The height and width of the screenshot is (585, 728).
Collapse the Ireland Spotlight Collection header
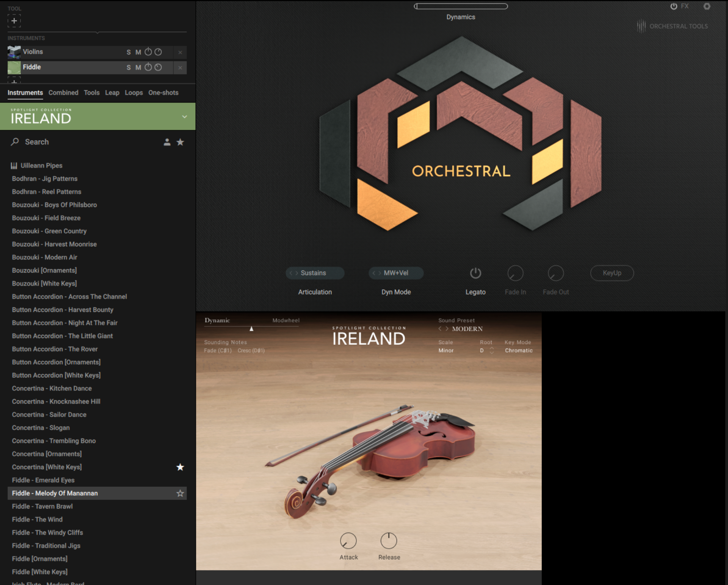(x=185, y=116)
